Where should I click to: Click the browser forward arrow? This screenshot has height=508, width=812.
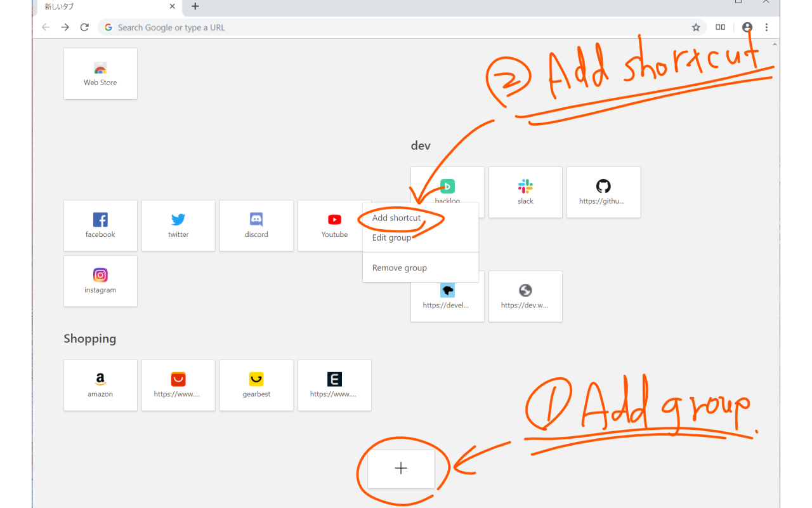pyautogui.click(x=65, y=27)
